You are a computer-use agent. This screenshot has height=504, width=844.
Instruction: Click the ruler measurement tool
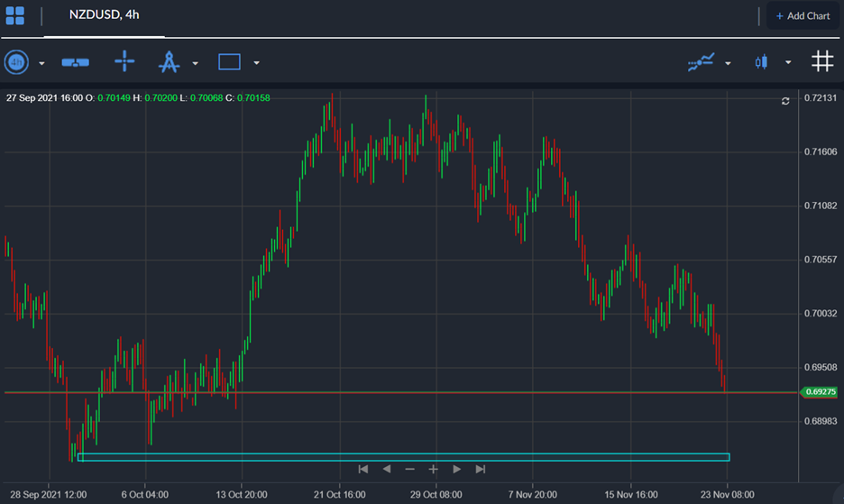coord(76,62)
